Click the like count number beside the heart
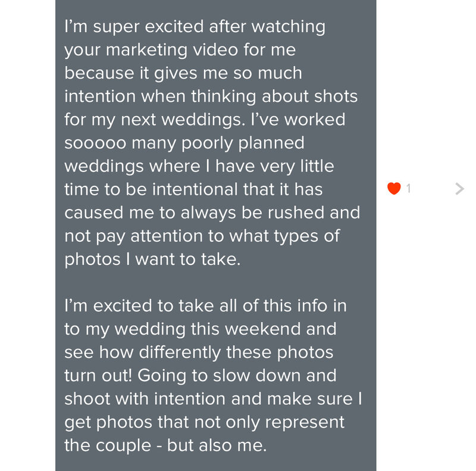The width and height of the screenshot is (476, 471). coord(409,189)
